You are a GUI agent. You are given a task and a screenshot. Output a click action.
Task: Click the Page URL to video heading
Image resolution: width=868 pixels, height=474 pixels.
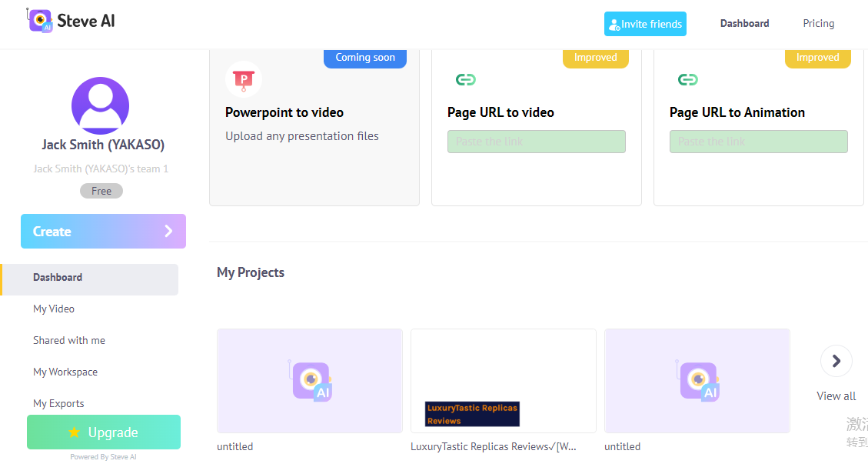tap(501, 112)
